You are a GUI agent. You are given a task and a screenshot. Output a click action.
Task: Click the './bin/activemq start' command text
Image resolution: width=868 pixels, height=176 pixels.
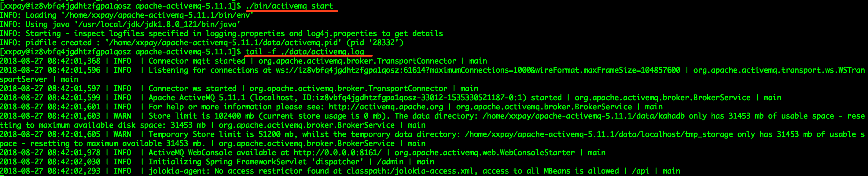click(x=289, y=6)
